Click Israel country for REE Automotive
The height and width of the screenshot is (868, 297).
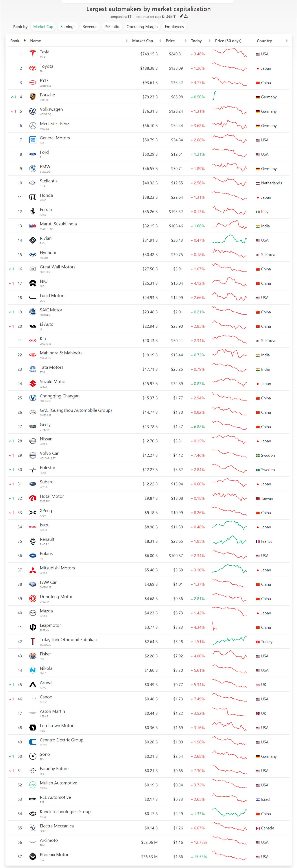click(263, 799)
